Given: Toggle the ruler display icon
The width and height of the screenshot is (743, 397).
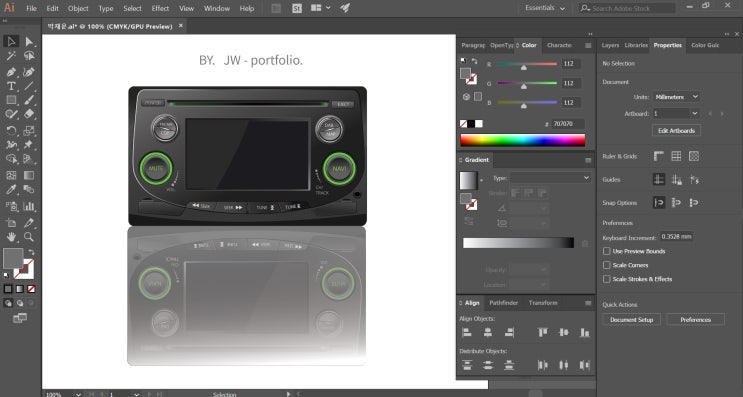Looking at the screenshot, I should [x=659, y=156].
